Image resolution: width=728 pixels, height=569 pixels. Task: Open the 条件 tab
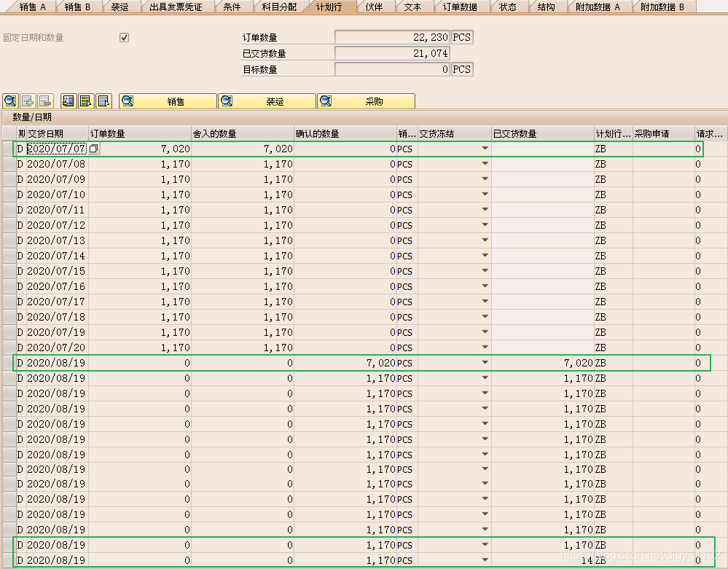tap(232, 7)
